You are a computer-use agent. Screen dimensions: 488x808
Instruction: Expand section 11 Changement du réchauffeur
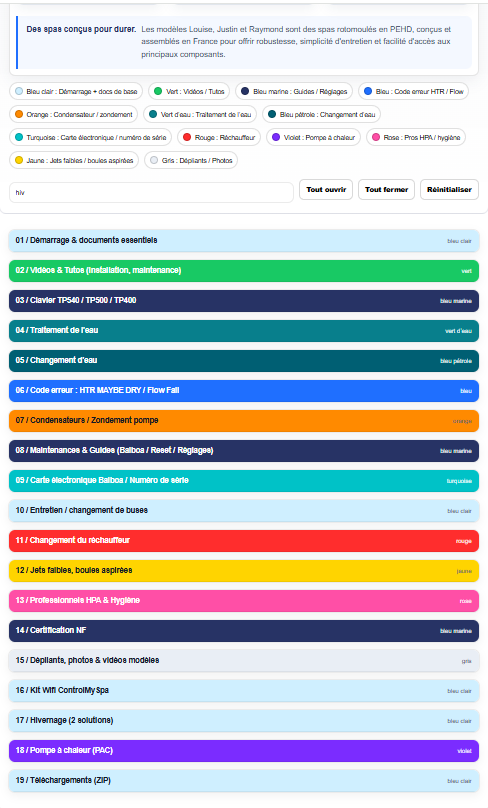pyautogui.click(x=244, y=541)
